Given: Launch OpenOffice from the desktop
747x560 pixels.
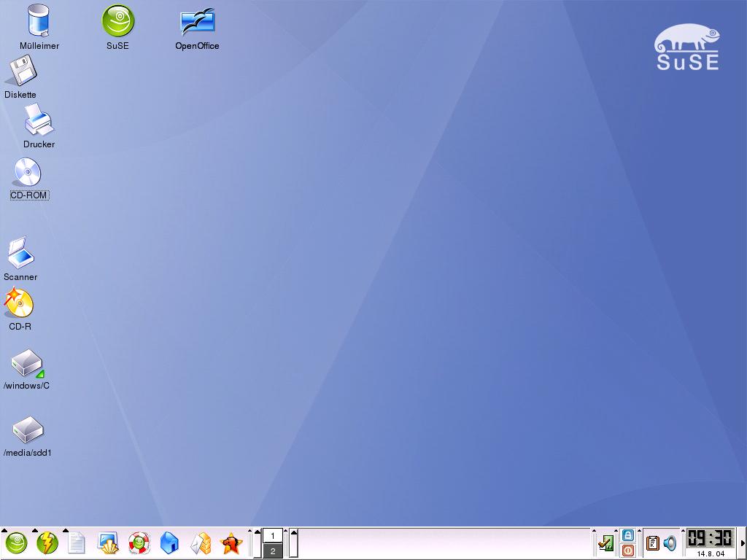Looking at the screenshot, I should [197, 22].
